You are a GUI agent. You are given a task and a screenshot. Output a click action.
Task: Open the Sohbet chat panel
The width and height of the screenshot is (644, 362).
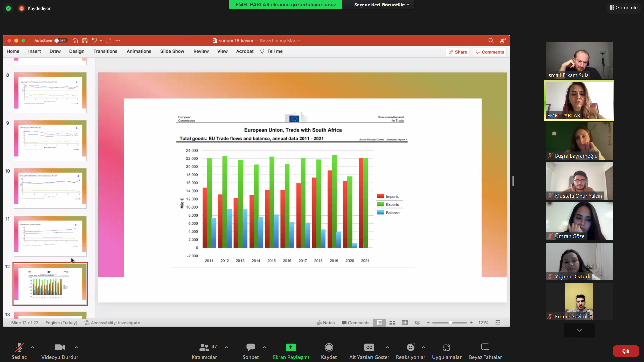[x=250, y=347]
